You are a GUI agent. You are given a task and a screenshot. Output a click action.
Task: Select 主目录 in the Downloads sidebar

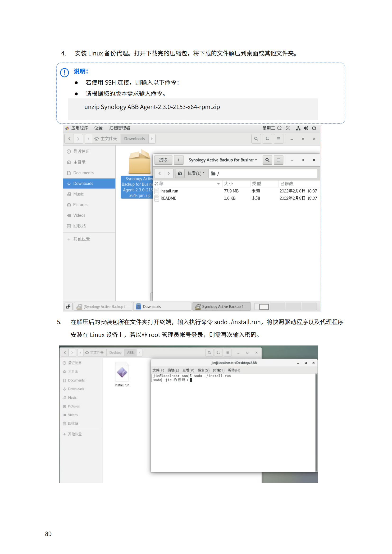(89, 162)
